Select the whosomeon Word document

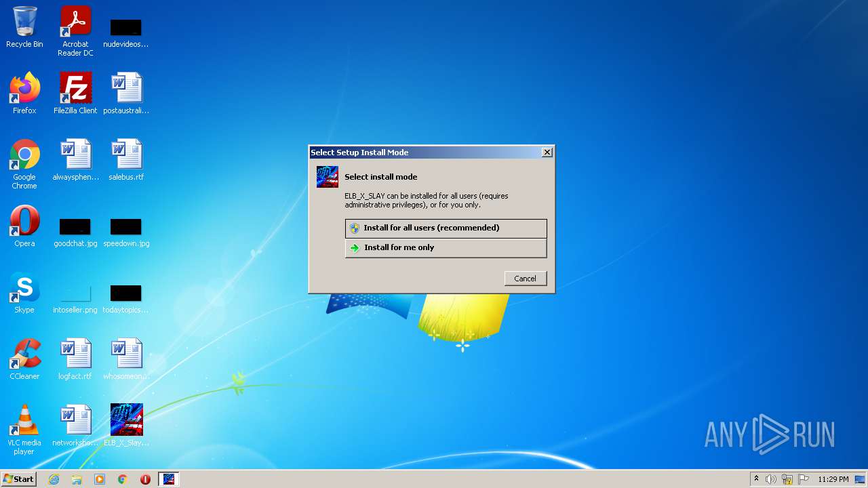tap(126, 359)
